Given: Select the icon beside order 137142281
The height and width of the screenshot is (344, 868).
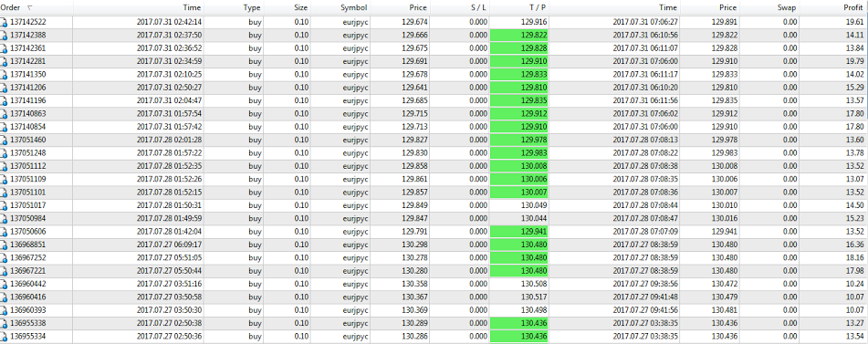Looking at the screenshot, I should click(5, 61).
